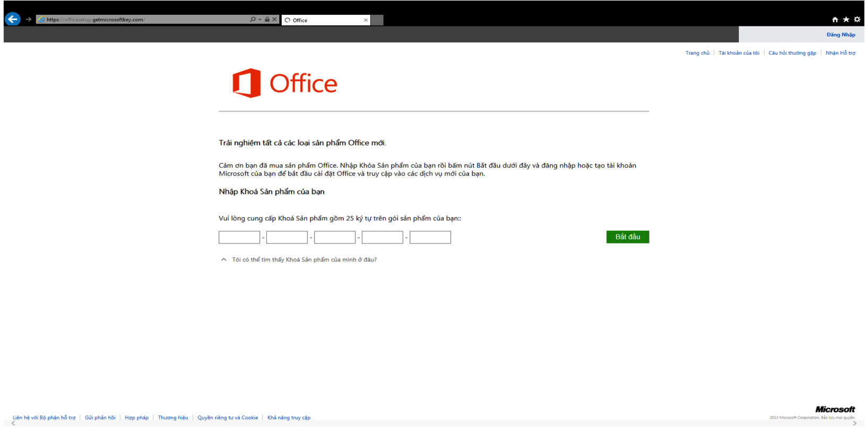Click the Internet Explorer page icon in address bar
This screenshot has width=868, height=430.
(x=41, y=20)
